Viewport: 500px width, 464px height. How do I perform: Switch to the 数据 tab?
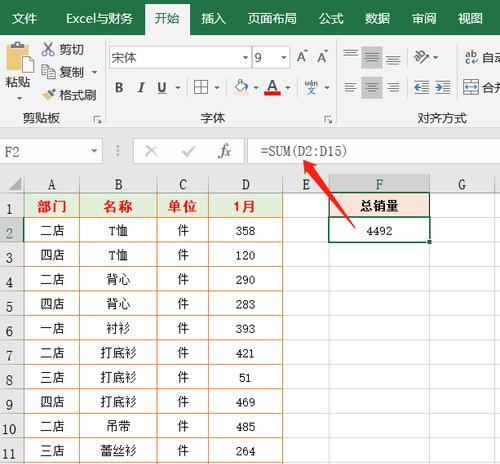[377, 18]
